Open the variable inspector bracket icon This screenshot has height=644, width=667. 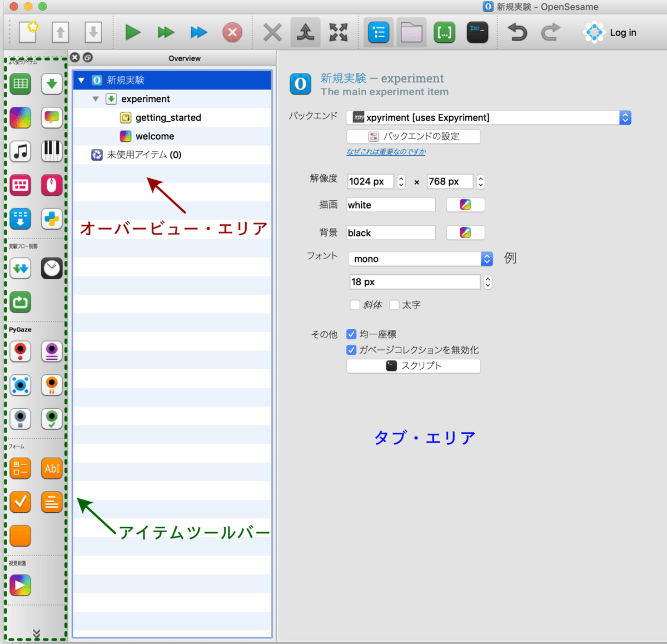(x=444, y=32)
